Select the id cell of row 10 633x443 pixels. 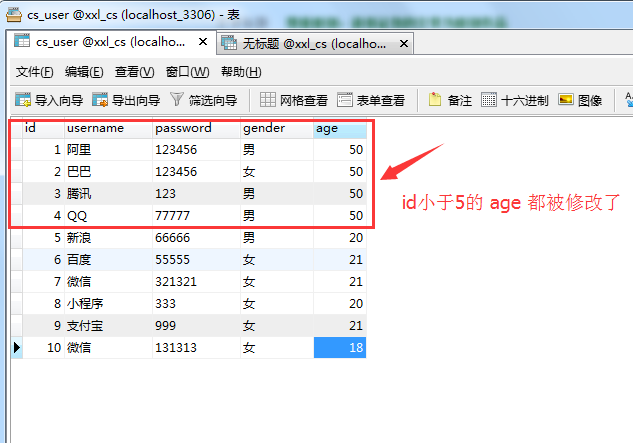point(43,347)
